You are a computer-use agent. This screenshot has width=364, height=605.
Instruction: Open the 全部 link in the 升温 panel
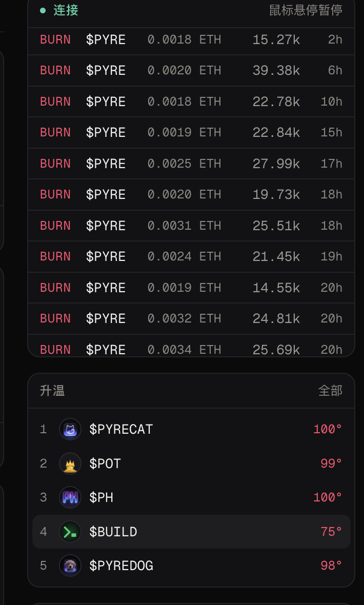coord(330,391)
